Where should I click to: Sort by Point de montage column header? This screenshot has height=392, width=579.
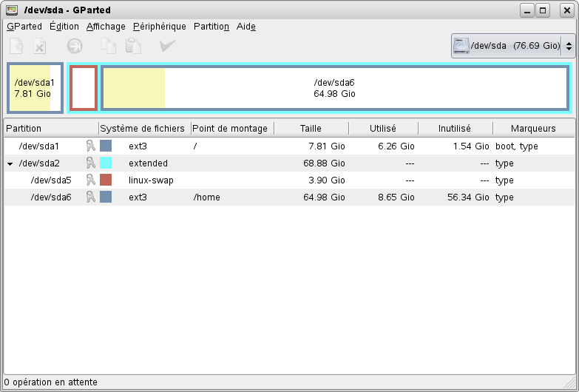pos(232,128)
